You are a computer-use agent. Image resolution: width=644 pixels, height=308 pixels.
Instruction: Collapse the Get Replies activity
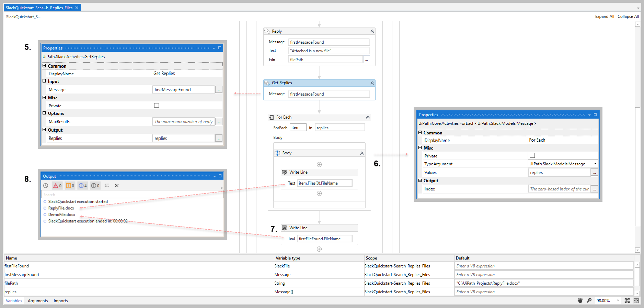coord(372,83)
